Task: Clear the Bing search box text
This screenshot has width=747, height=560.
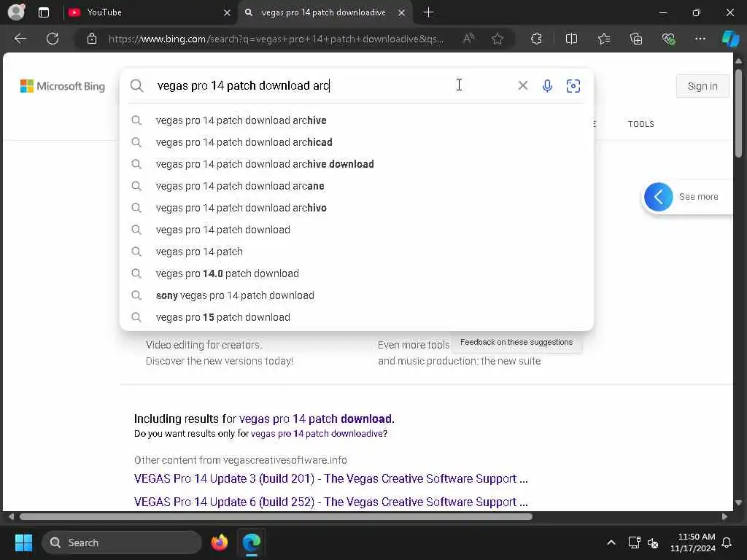Action: 522,86
